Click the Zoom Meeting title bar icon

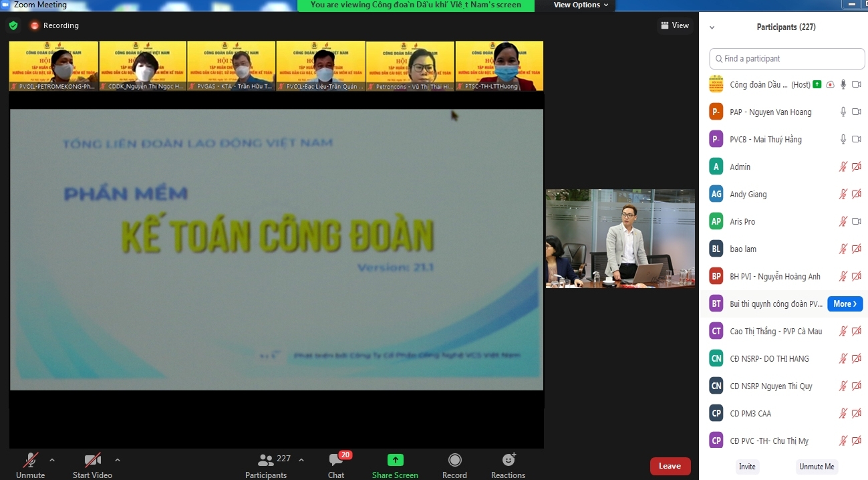6,5
